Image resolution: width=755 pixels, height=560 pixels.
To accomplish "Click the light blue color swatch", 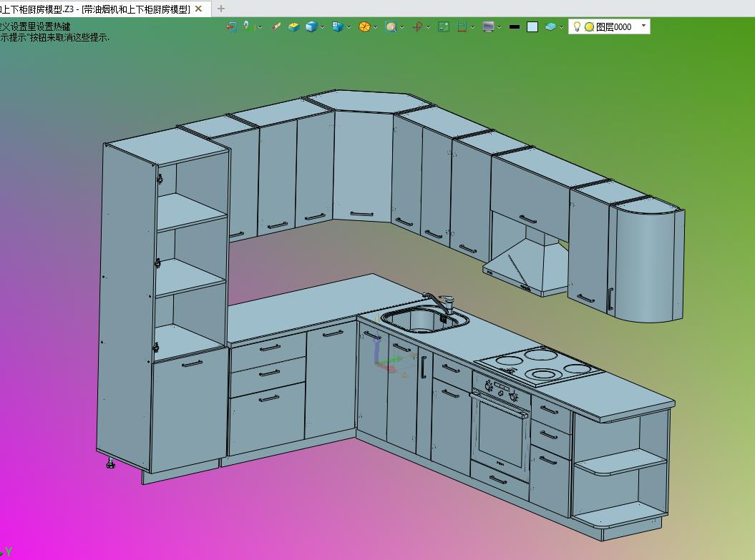I will (532, 26).
